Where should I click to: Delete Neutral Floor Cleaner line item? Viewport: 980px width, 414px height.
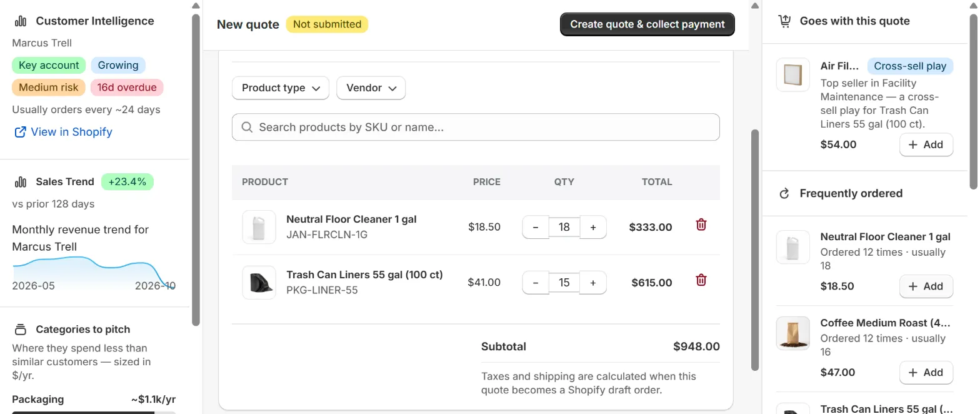coord(701,225)
